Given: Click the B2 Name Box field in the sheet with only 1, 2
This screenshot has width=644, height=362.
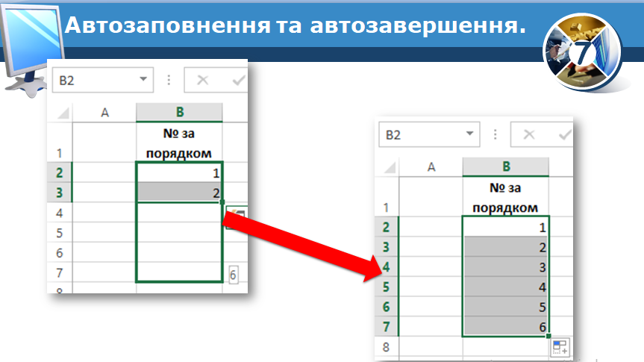Looking at the screenshot, I should (103, 80).
